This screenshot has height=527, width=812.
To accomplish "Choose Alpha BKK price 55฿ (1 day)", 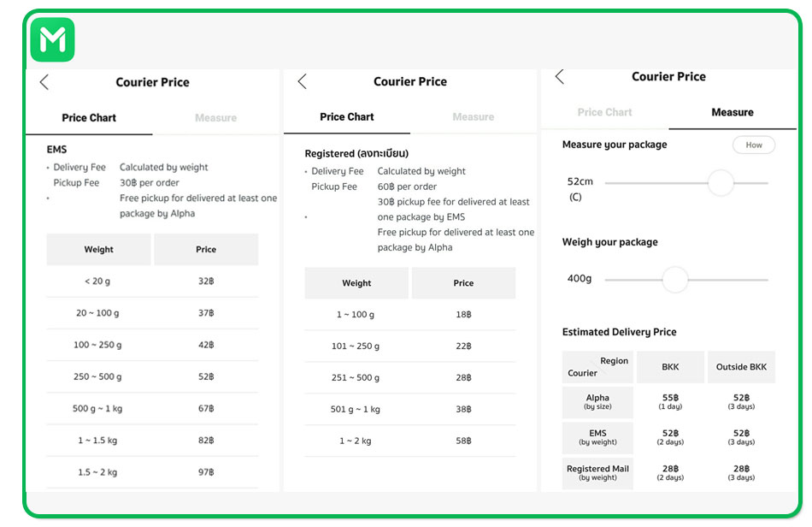I will click(670, 402).
